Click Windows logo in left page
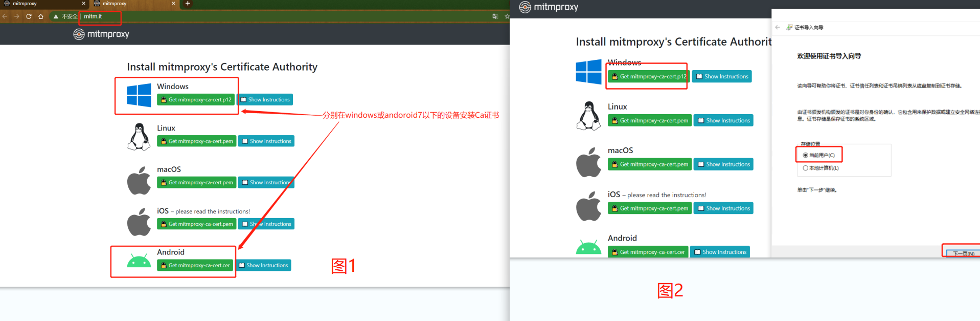This screenshot has height=321, width=980. [139, 95]
